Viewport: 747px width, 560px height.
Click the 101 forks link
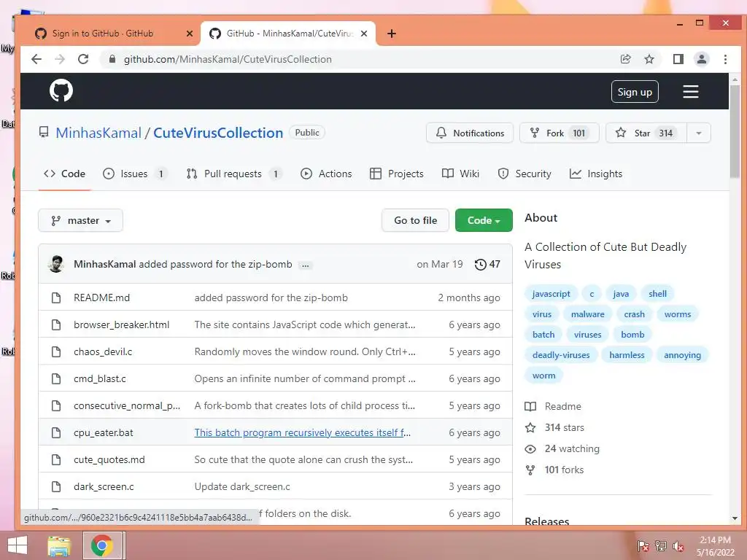click(x=554, y=470)
